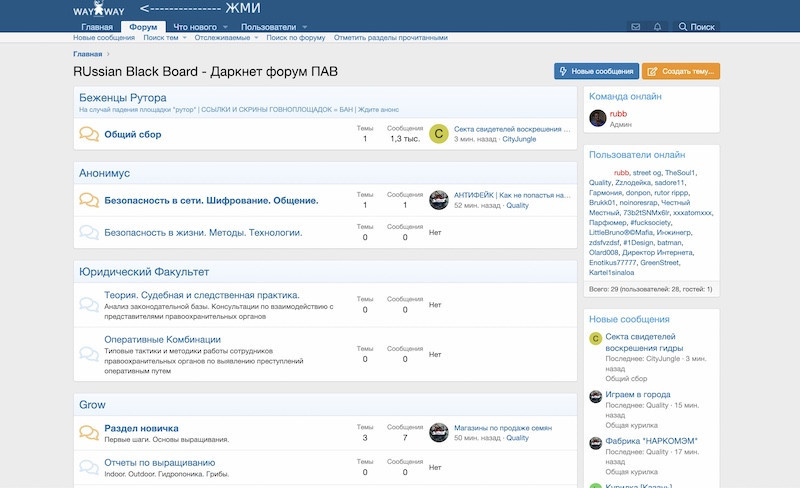Expand Поиск тем submenu arrow
The width and height of the screenshot is (800, 488).
(185, 38)
